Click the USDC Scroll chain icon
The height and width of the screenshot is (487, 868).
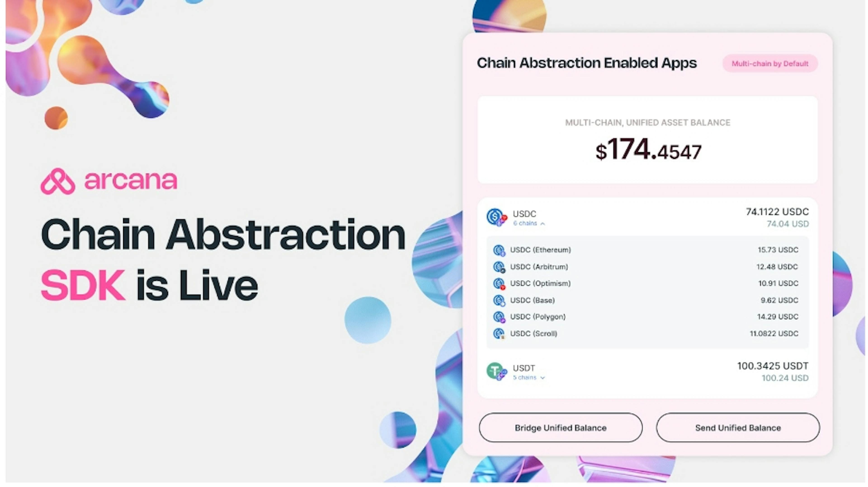coord(497,333)
